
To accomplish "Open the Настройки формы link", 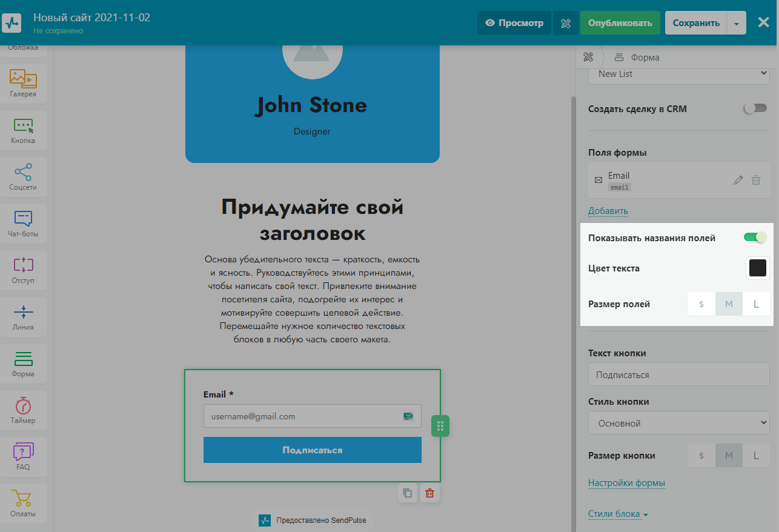I will 626,483.
